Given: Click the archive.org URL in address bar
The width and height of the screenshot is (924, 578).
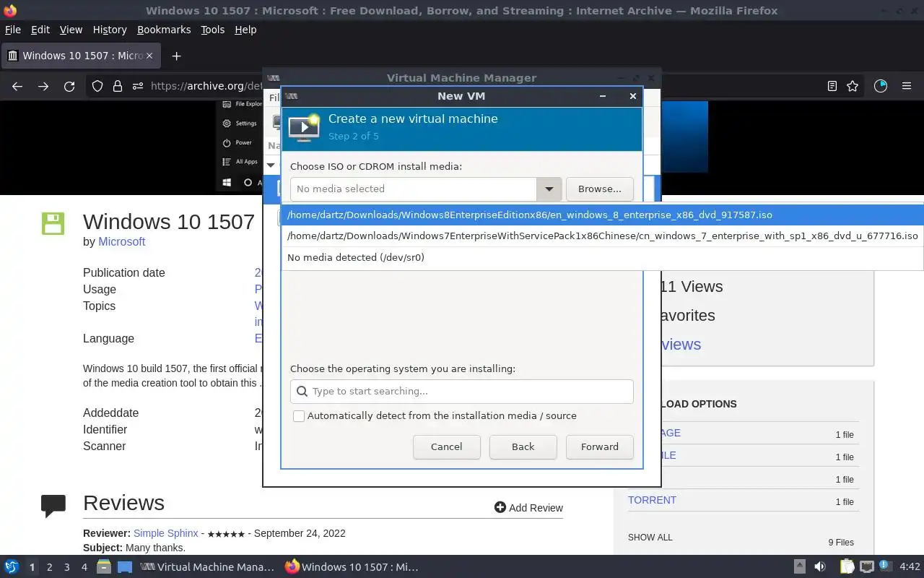Looking at the screenshot, I should point(206,86).
